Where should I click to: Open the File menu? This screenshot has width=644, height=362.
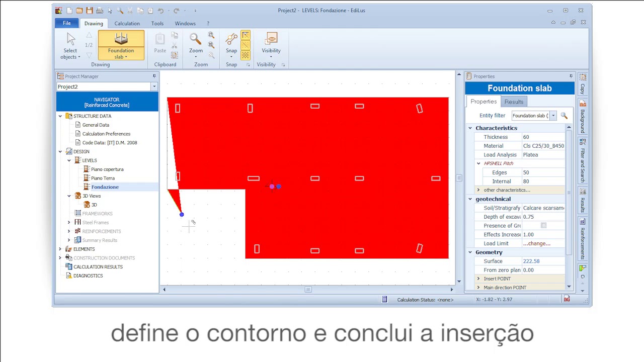point(66,24)
